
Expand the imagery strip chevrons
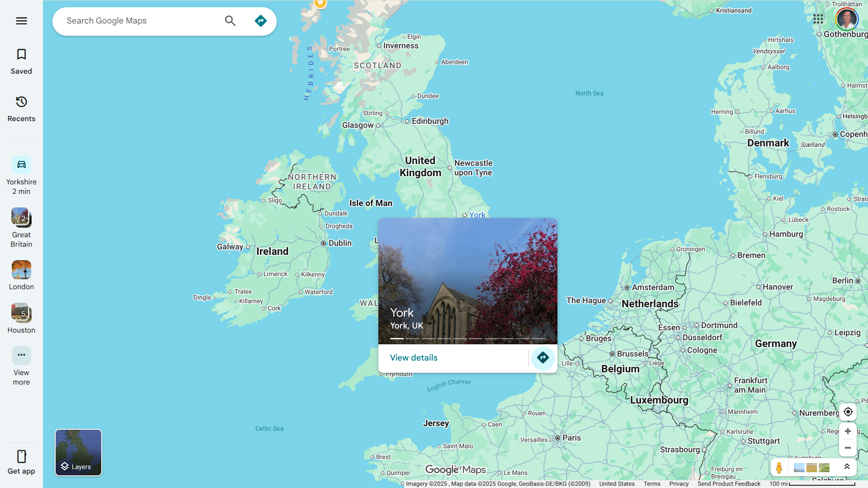tap(847, 467)
